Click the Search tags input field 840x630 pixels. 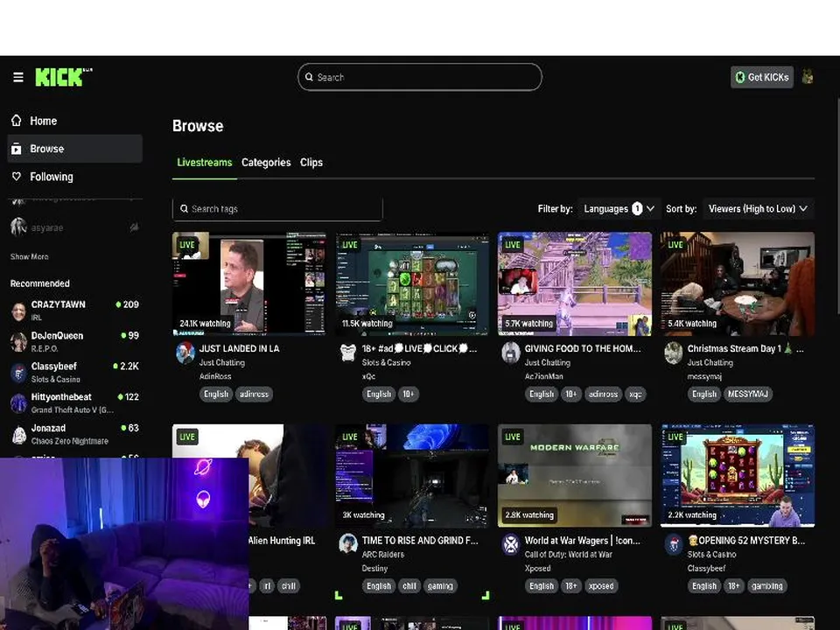tap(277, 208)
